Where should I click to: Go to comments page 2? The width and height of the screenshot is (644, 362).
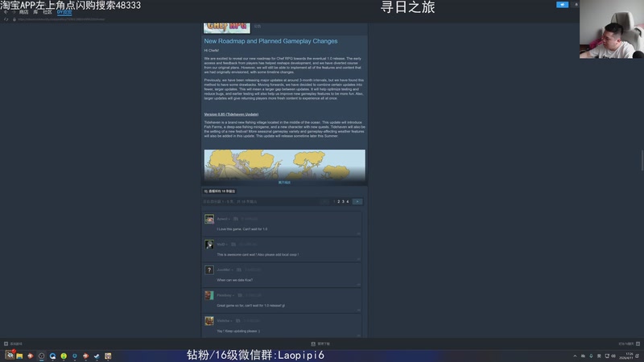click(x=338, y=202)
